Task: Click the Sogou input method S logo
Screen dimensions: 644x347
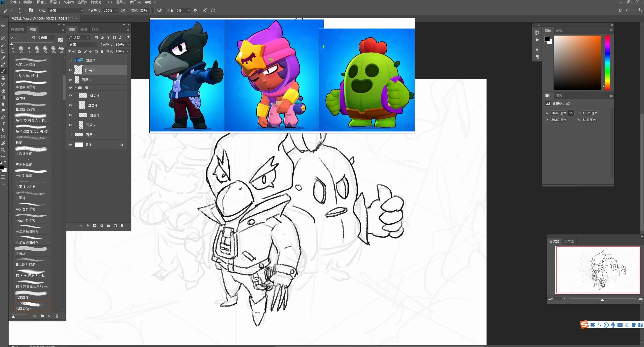Action: [584, 325]
